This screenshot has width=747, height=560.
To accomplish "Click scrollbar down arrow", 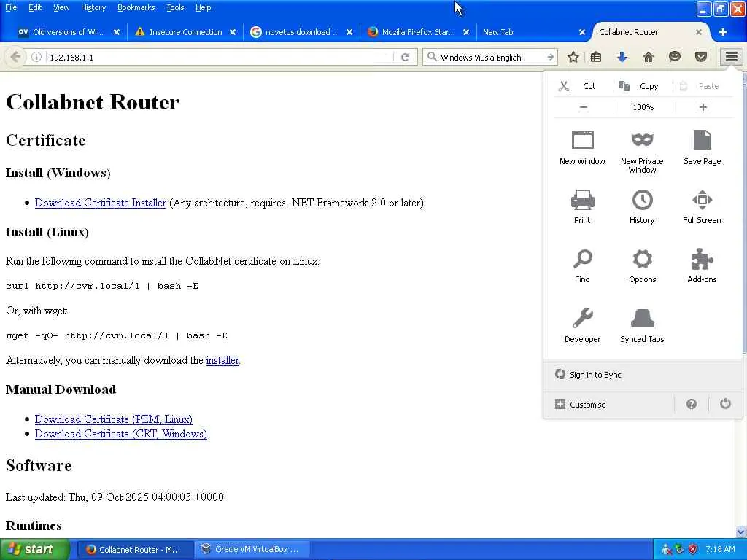I will [741, 532].
